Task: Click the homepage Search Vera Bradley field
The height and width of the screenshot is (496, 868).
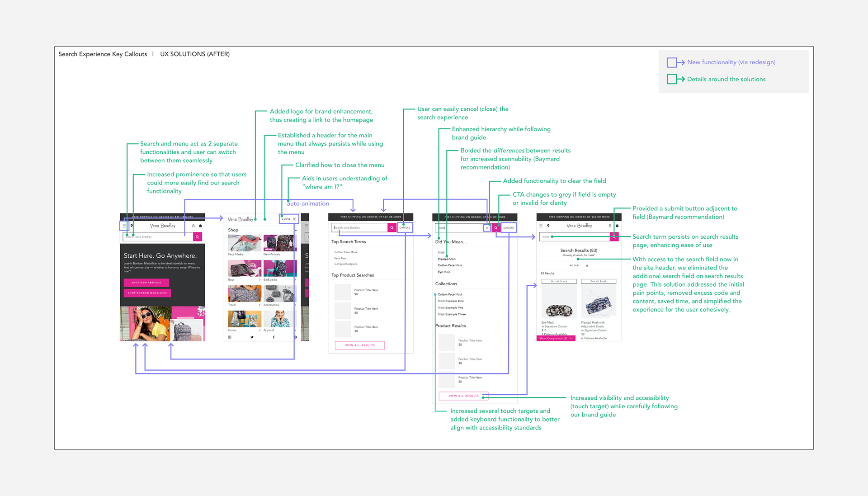Action: click(158, 236)
